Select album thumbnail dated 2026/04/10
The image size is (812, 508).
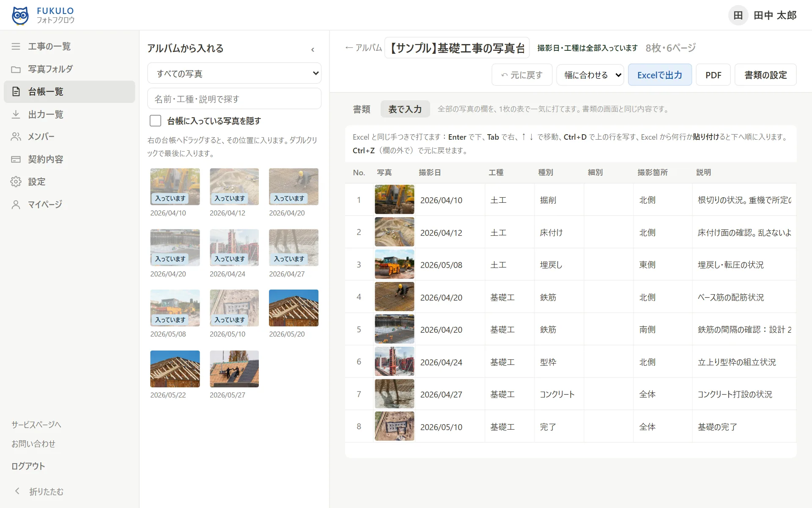point(175,187)
